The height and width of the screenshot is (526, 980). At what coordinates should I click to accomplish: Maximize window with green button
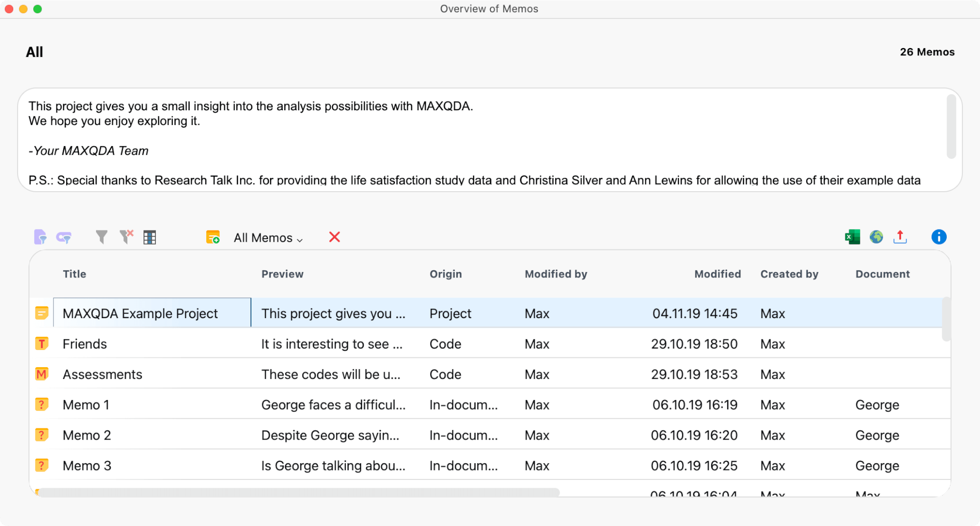tap(37, 9)
